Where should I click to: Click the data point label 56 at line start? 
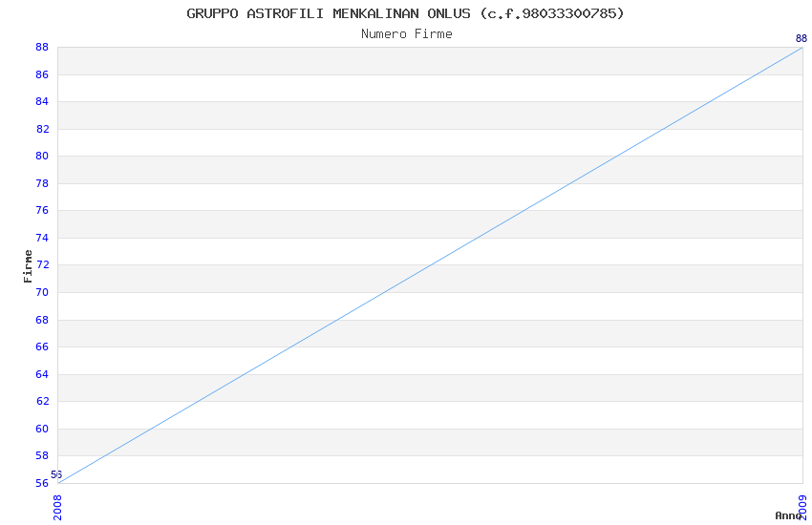[56, 474]
